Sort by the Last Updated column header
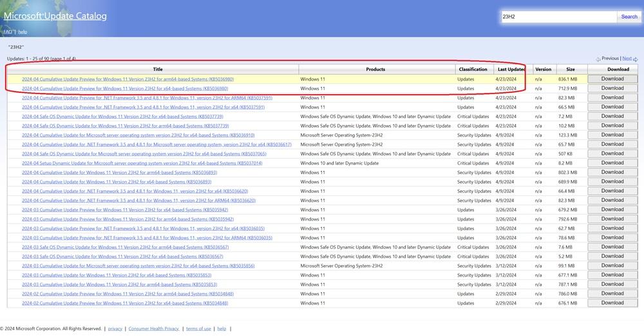Image resolution: width=644 pixels, height=336 pixels. click(511, 69)
